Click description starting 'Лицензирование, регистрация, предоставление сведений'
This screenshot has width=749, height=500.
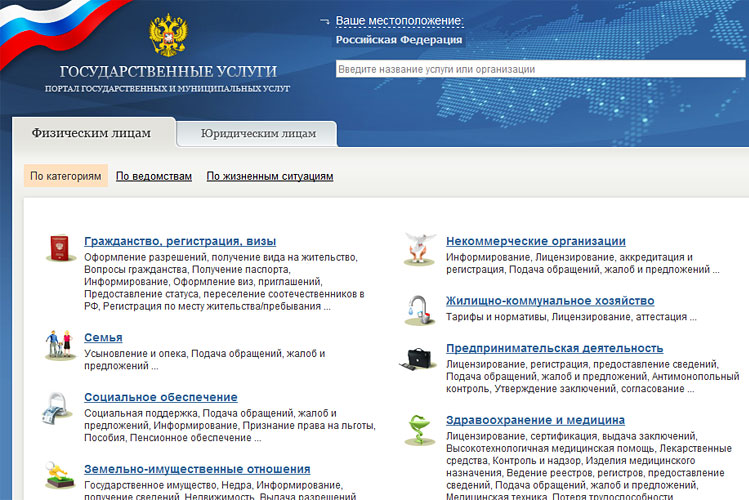[593, 376]
